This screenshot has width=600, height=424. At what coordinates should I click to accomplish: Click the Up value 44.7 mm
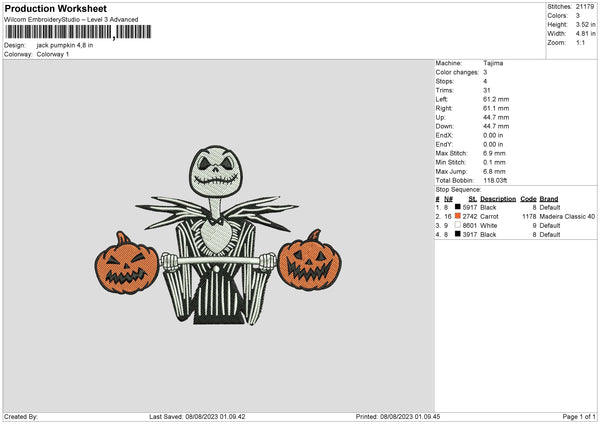point(496,117)
